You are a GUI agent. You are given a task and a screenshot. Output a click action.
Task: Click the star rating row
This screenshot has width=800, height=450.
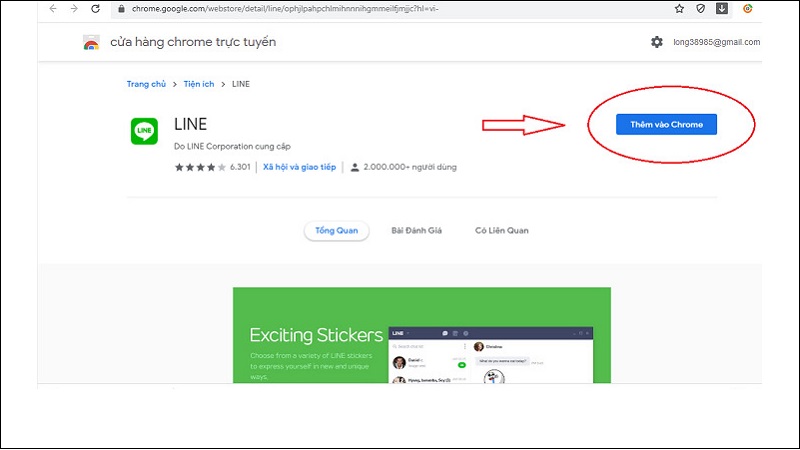[200, 167]
